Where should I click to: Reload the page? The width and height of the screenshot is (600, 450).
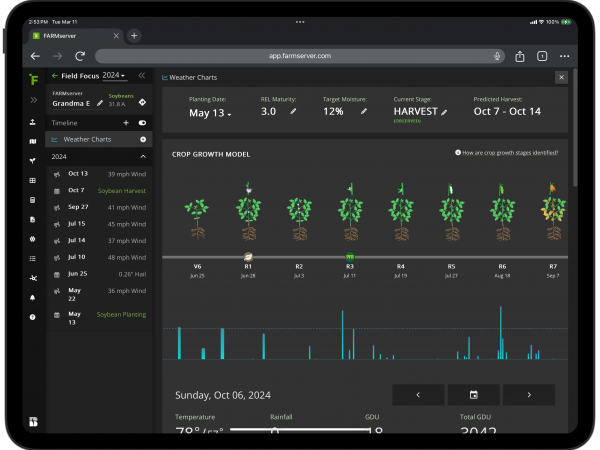(80, 57)
